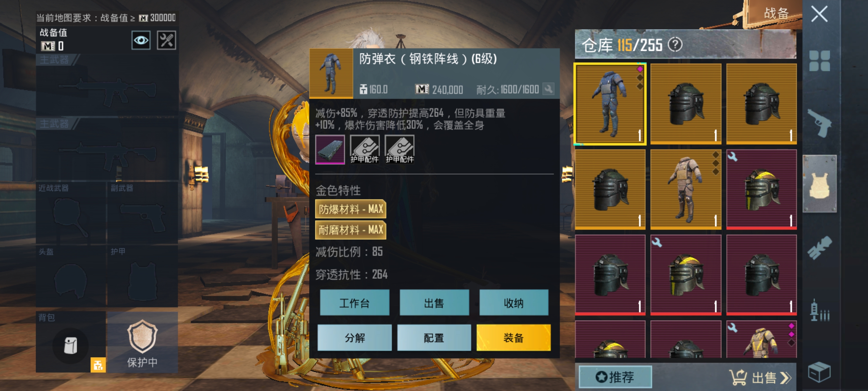The height and width of the screenshot is (391, 868).
Task: Click the warehouse help question mark
Action: coord(675,45)
